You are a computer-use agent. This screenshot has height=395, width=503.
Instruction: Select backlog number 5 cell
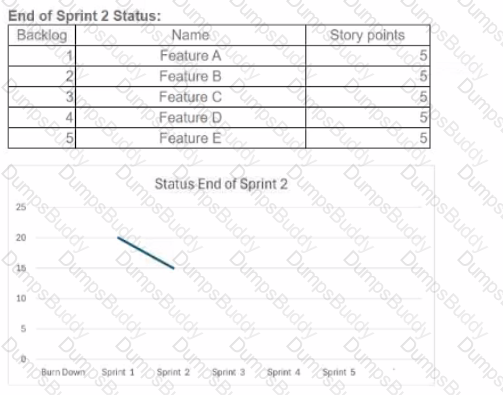tap(42, 138)
